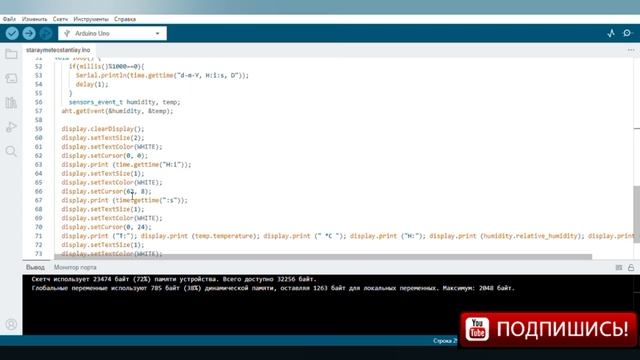This screenshot has height=360, width=640.
Task: Click line 60 display.setTextSize(2);
Action: coord(103,138)
